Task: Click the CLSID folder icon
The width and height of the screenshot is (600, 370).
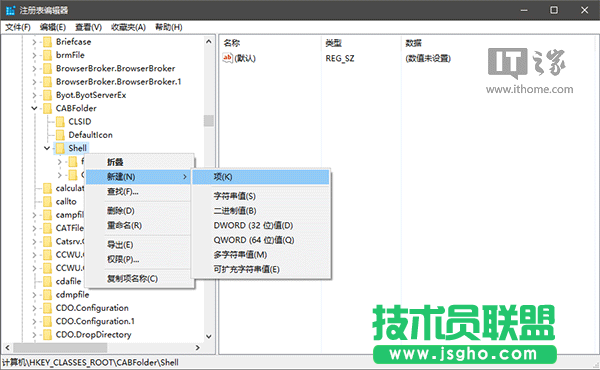Action: point(60,122)
